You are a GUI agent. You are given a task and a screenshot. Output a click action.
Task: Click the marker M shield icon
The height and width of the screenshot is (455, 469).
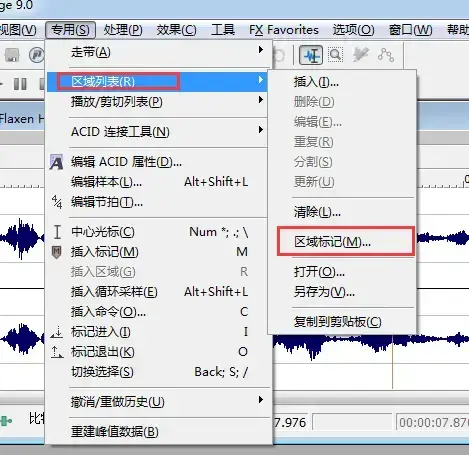[x=57, y=252]
